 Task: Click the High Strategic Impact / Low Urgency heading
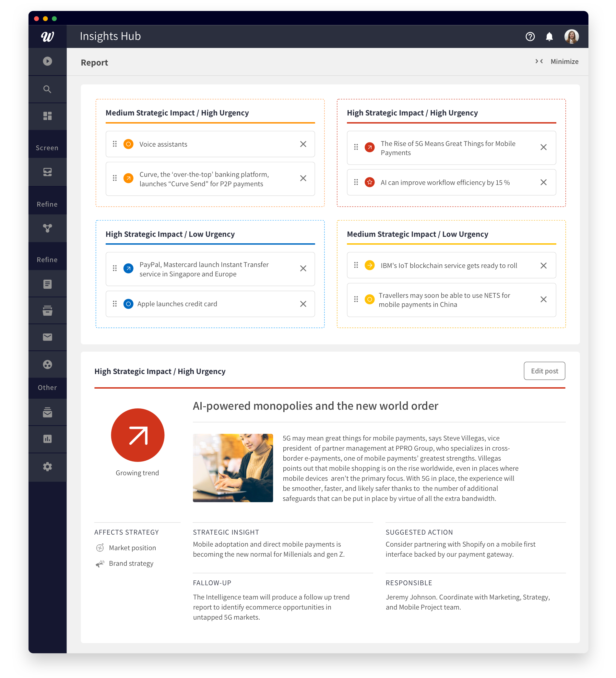click(170, 235)
